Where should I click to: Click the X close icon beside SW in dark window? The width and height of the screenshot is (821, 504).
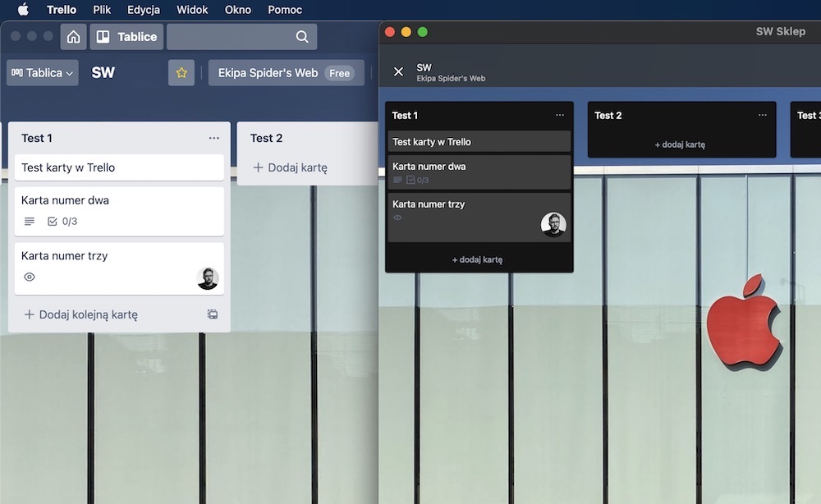[x=398, y=71]
